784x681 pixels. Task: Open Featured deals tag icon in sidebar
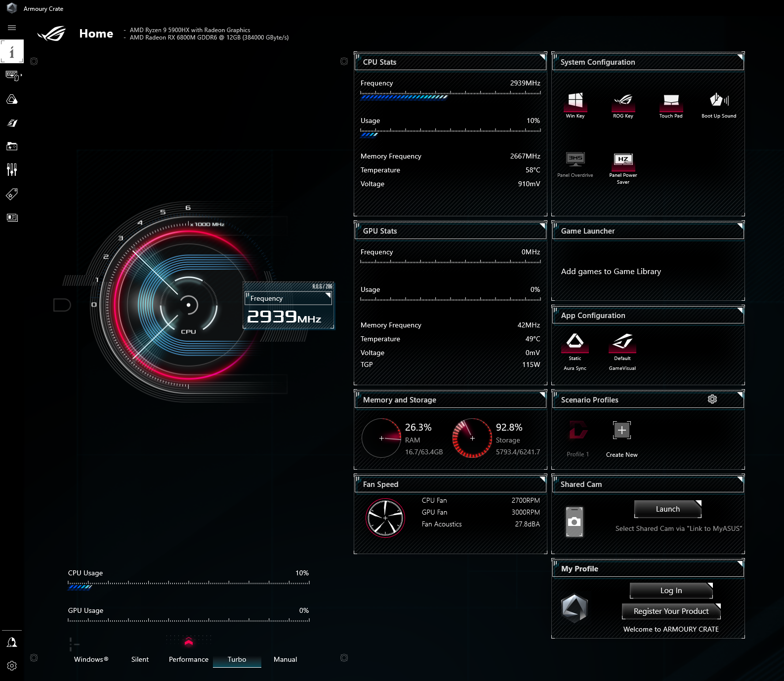pos(12,194)
